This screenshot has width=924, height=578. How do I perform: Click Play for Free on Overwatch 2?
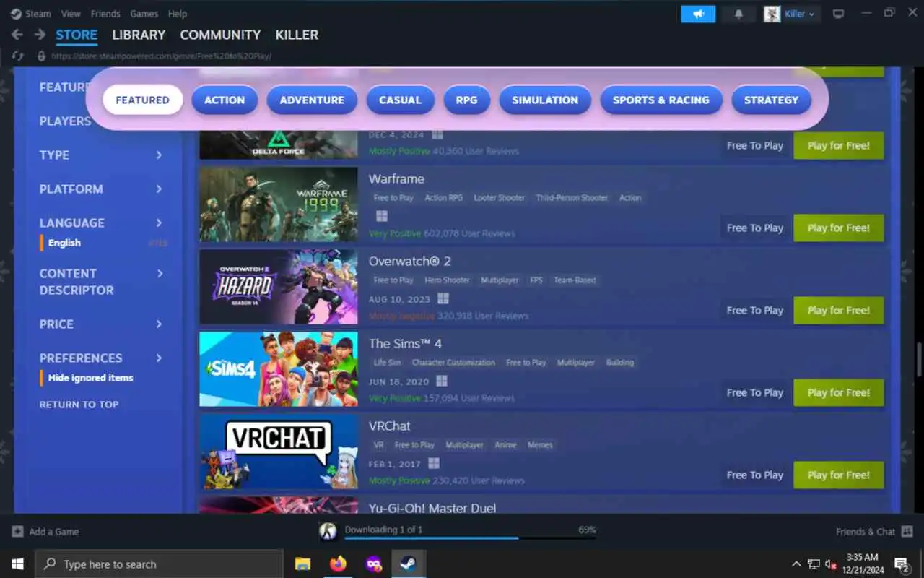839,310
